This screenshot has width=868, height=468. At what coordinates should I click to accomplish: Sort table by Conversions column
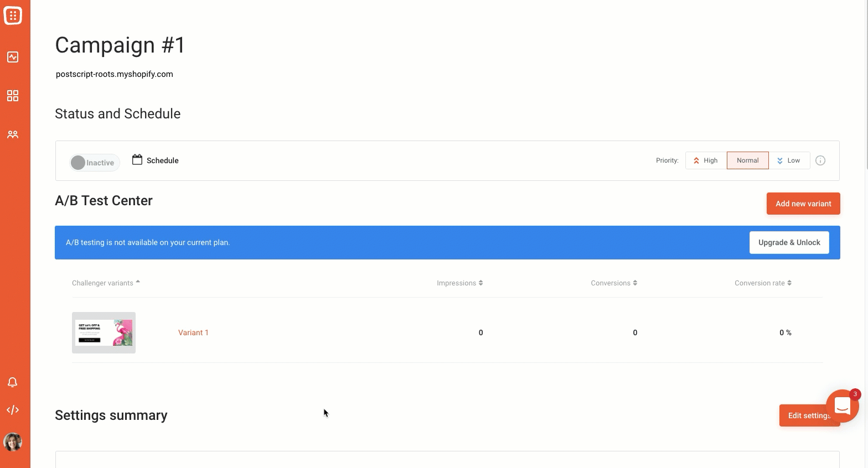point(614,283)
